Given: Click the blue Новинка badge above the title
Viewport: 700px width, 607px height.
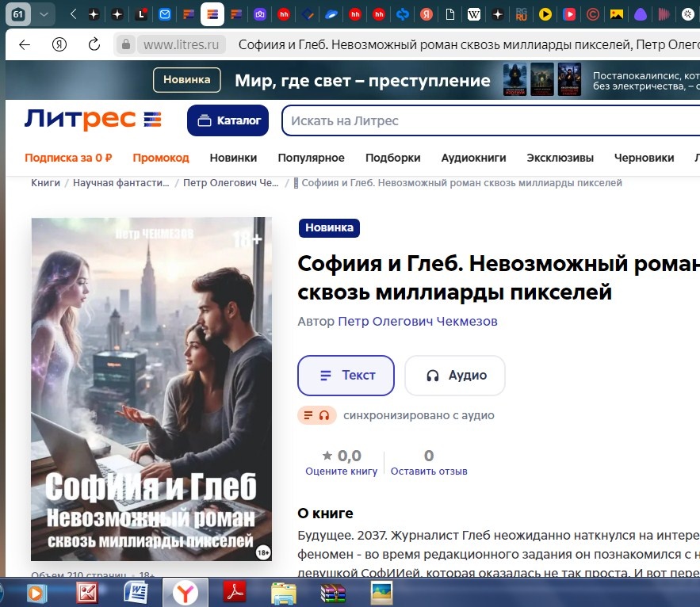Looking at the screenshot, I should click(x=329, y=227).
